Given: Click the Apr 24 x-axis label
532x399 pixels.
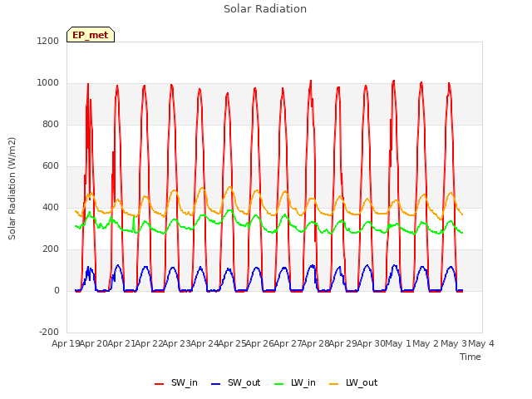Looking at the screenshot, I should click(204, 343).
